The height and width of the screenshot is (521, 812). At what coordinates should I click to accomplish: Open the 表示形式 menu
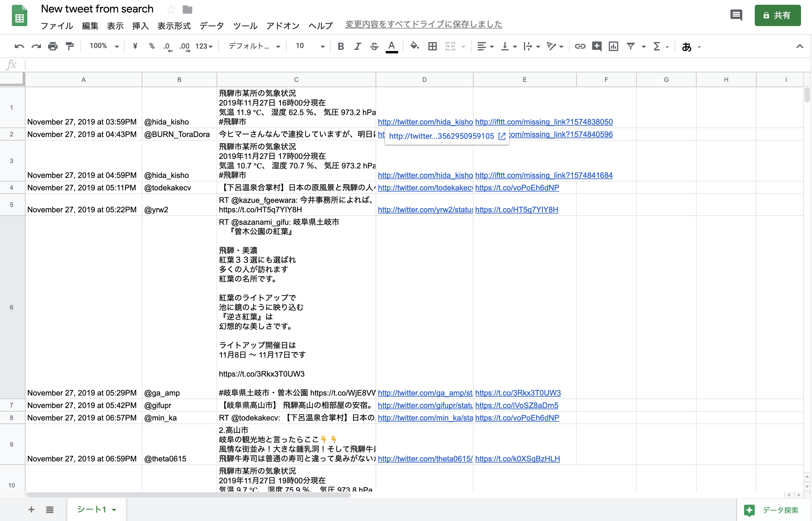coord(174,26)
